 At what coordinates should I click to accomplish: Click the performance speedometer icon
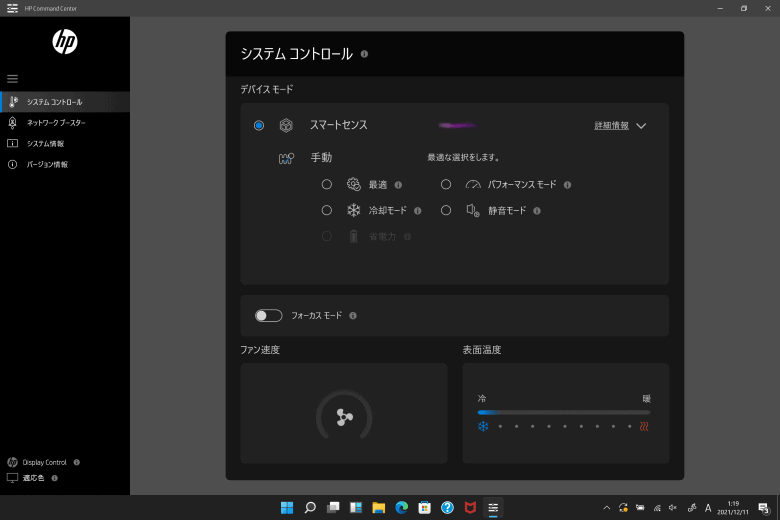tap(473, 185)
